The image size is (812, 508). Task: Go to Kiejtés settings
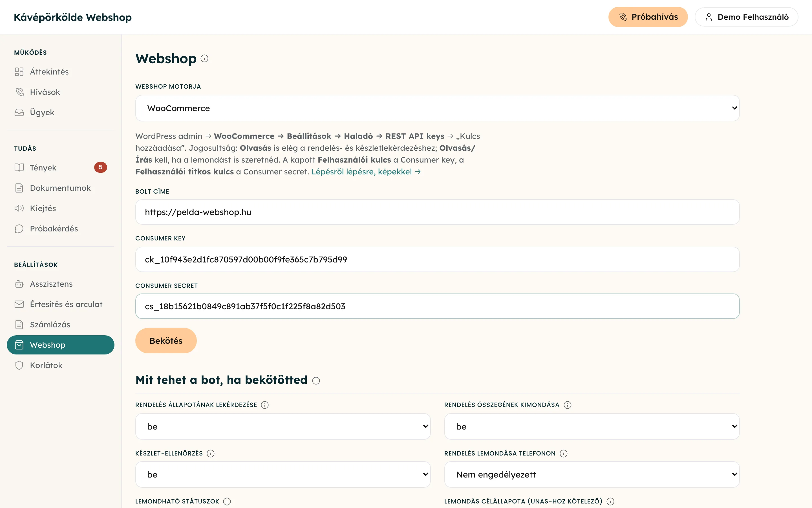(60, 208)
